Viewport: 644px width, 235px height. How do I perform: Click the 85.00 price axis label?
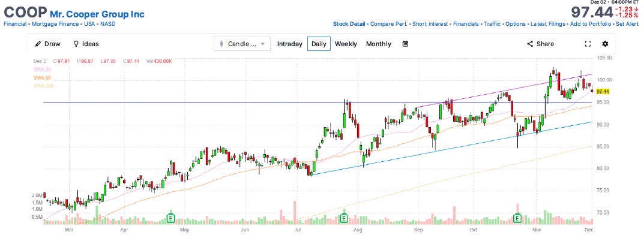603,146
